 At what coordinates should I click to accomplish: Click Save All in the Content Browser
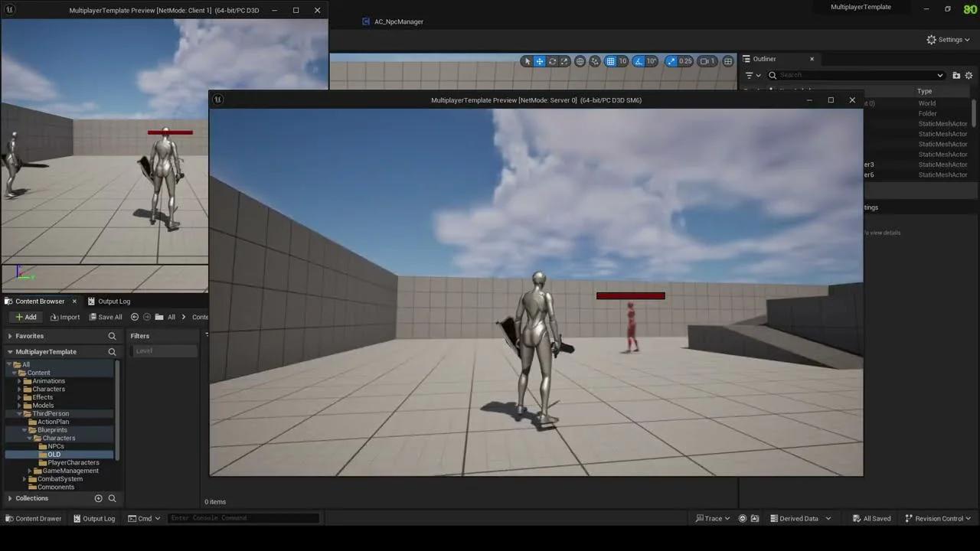106,317
